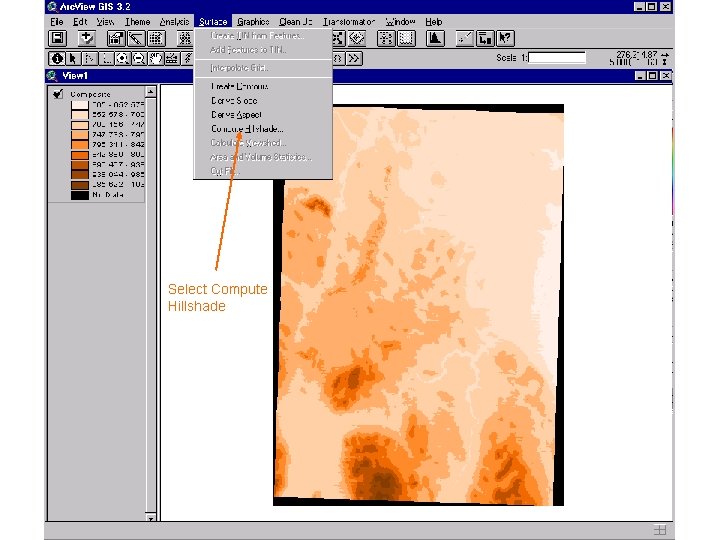This screenshot has height=540, width=720.
Task: Open the Histogram toolbar icon
Action: (x=435, y=38)
